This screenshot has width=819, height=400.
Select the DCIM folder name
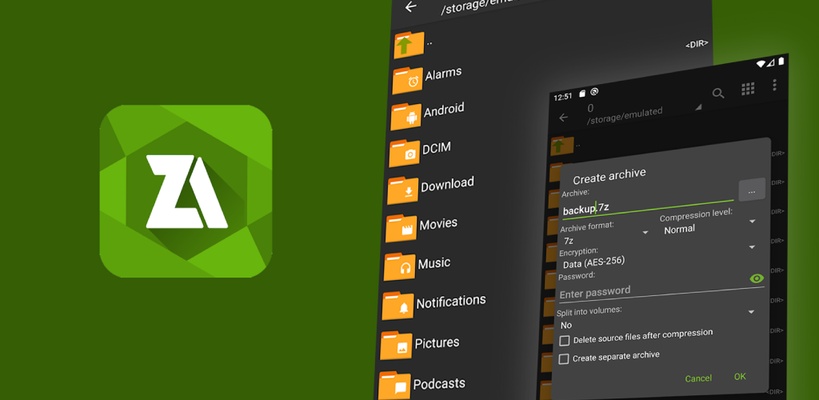tap(436, 148)
